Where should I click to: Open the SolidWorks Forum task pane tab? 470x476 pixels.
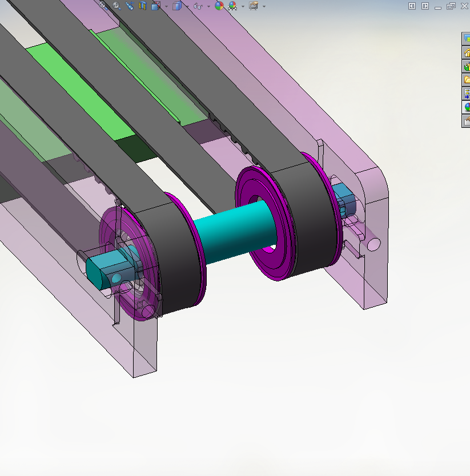coord(466,39)
